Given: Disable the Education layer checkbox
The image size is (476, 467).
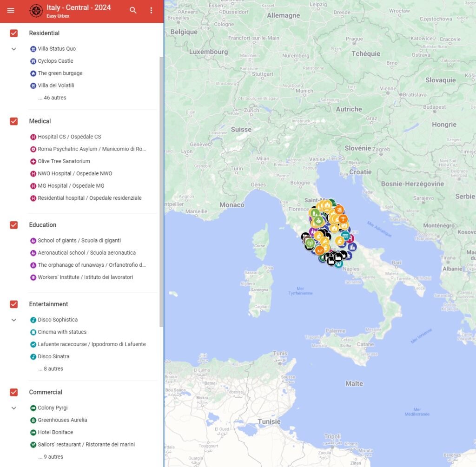Looking at the screenshot, I should point(13,225).
